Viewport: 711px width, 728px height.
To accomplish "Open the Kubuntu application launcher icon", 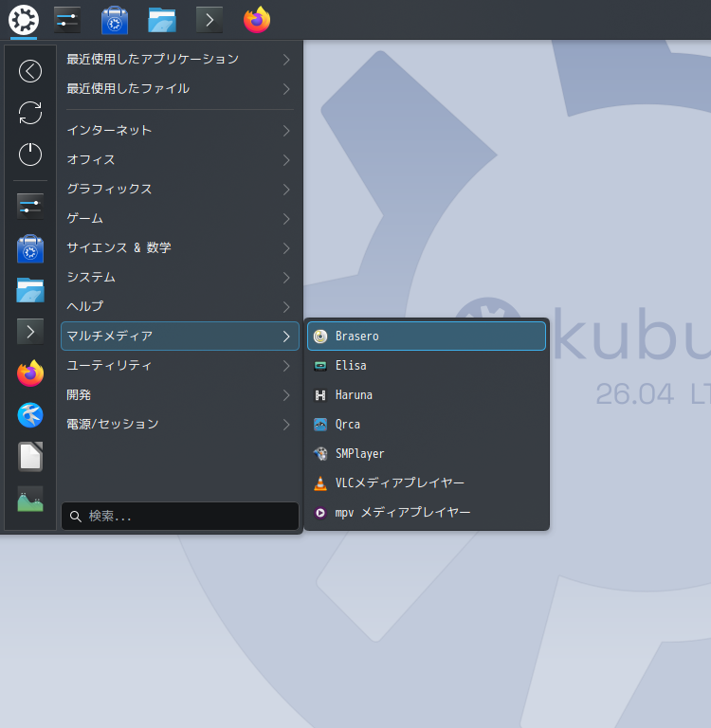I will click(23, 20).
